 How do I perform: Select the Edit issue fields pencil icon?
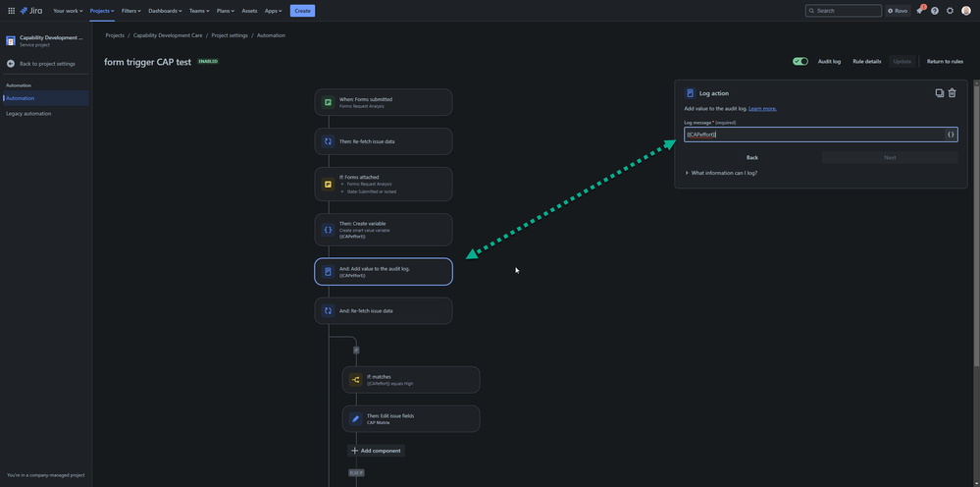355,419
